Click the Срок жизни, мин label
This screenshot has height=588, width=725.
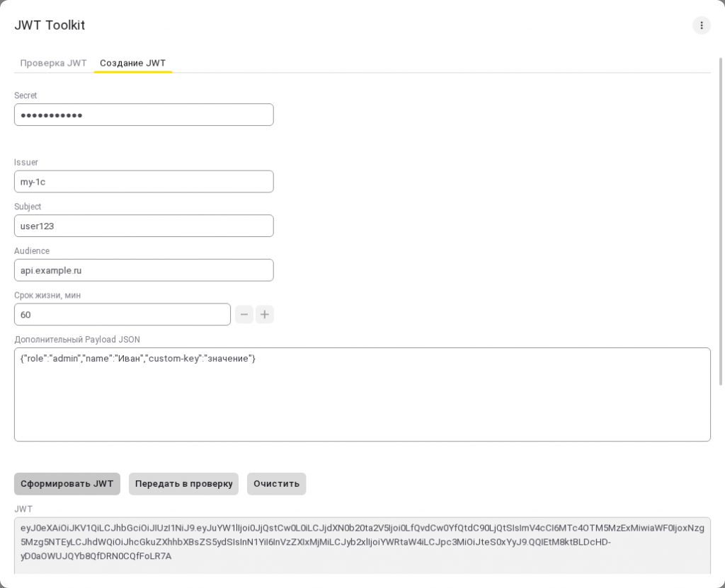(47, 295)
